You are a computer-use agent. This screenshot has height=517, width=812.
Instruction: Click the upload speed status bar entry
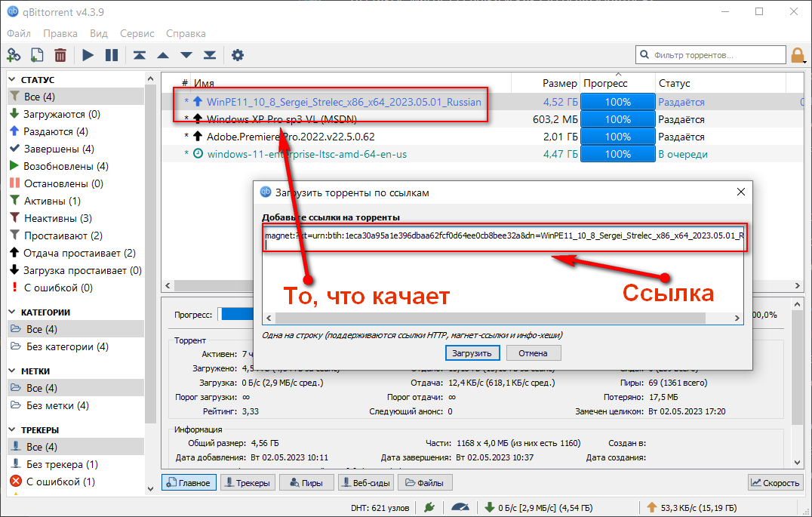(691, 508)
